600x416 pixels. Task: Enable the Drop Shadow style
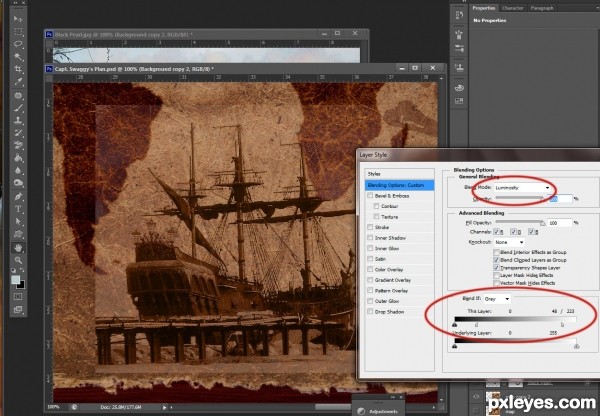[x=370, y=312]
